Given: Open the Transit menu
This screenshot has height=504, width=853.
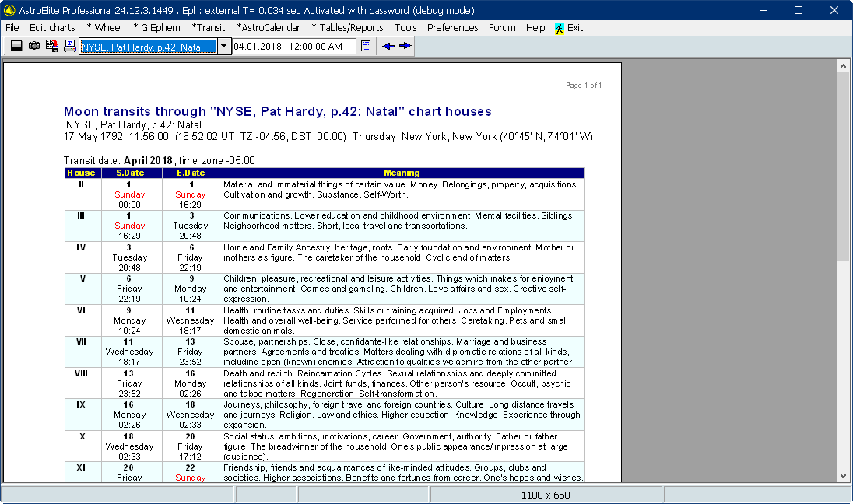Looking at the screenshot, I should (x=209, y=28).
